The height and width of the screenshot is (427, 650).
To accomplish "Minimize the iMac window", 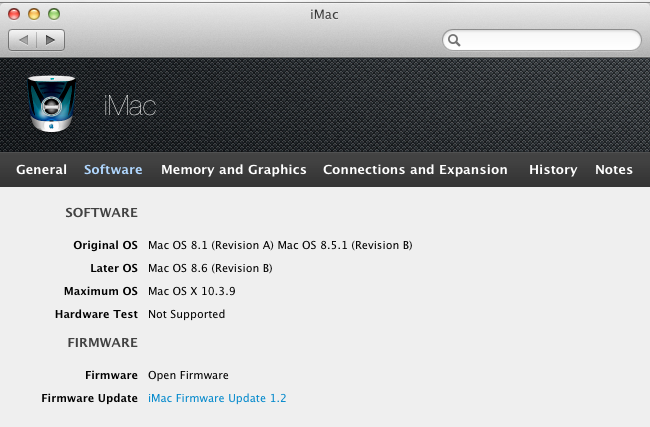I will (34, 15).
